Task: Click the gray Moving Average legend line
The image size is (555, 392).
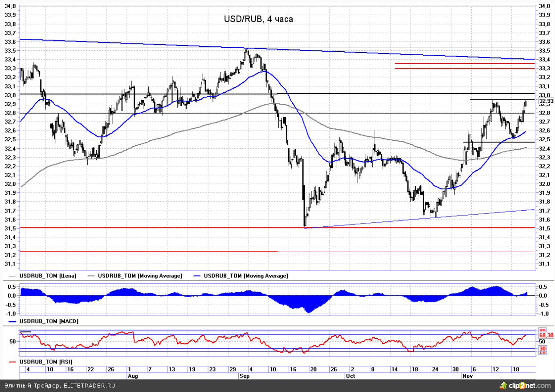Action: coord(93,276)
